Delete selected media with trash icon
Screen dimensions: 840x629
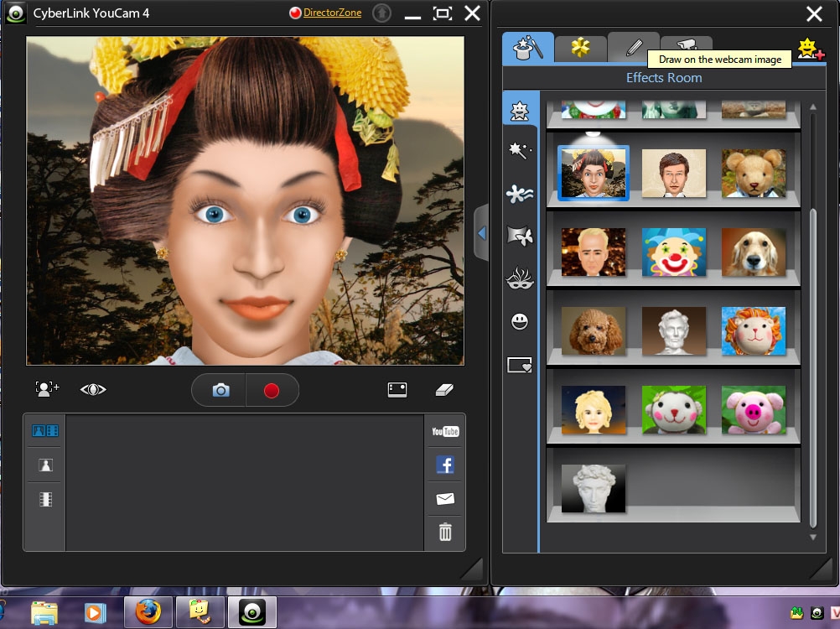[445, 532]
